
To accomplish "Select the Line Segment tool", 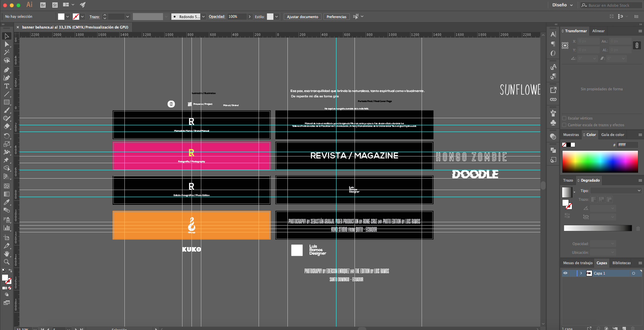I will [x=6, y=94].
